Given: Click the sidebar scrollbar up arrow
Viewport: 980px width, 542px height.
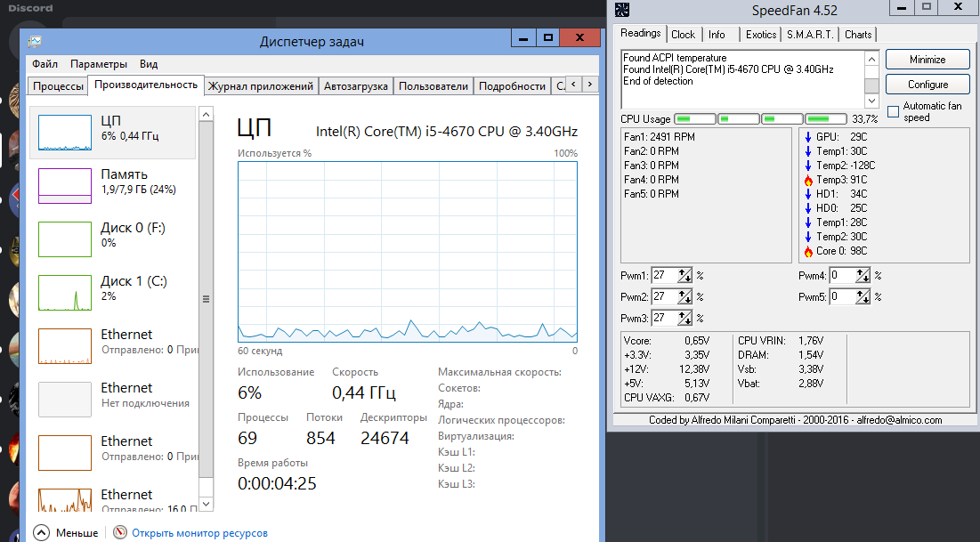Looking at the screenshot, I should pyautogui.click(x=206, y=114).
